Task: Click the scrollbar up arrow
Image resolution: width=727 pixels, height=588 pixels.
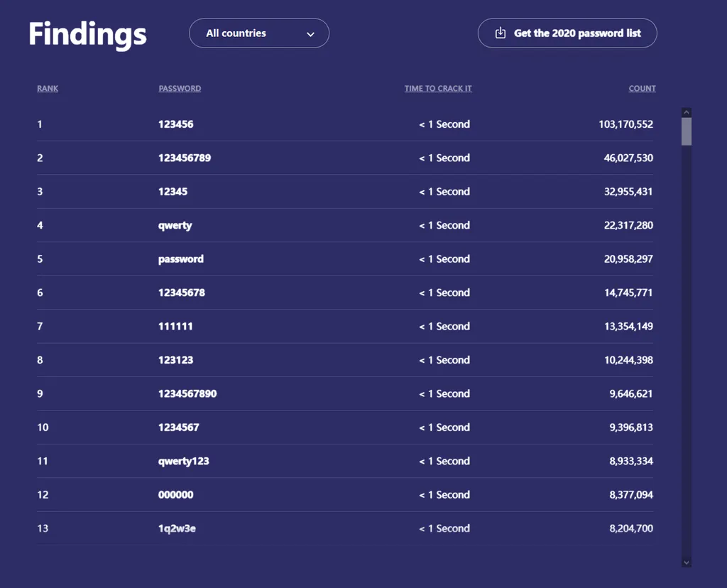Action: (x=686, y=112)
